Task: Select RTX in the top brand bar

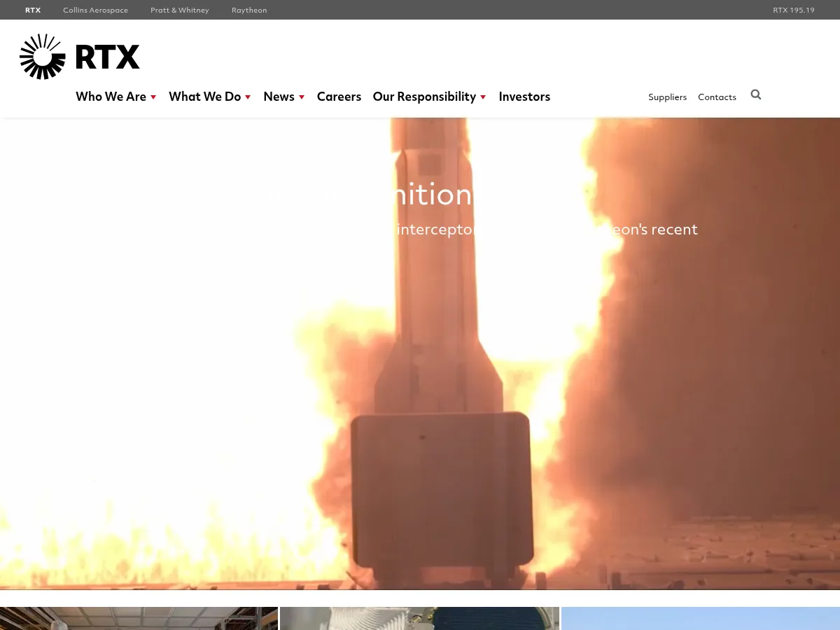Action: tap(33, 10)
